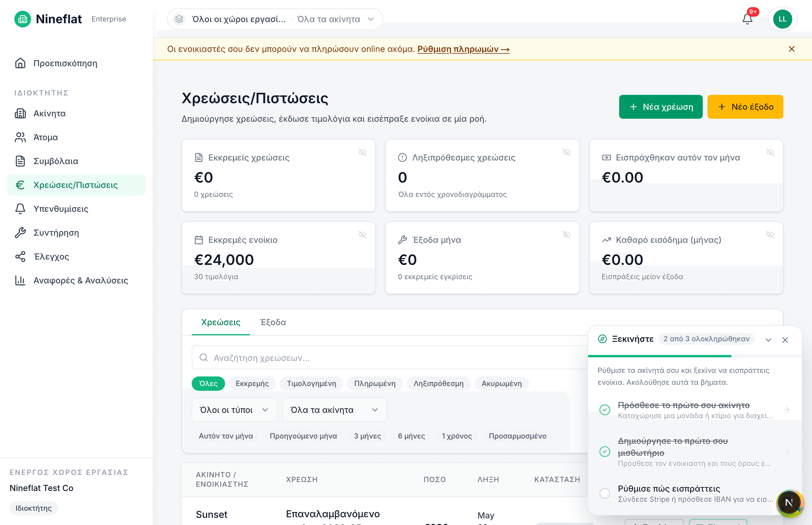812x525 pixels.
Task: Open the Όλοι οι τύποι dropdown
Action: (x=234, y=410)
